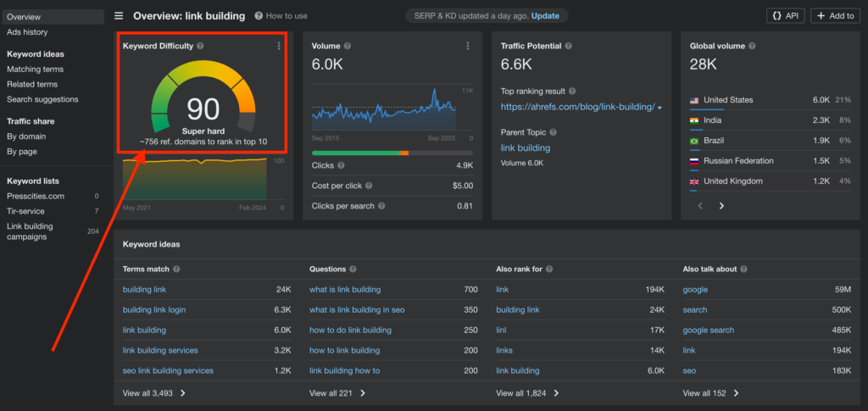The height and width of the screenshot is (411, 868).
Task: Click the API button
Action: point(785,16)
